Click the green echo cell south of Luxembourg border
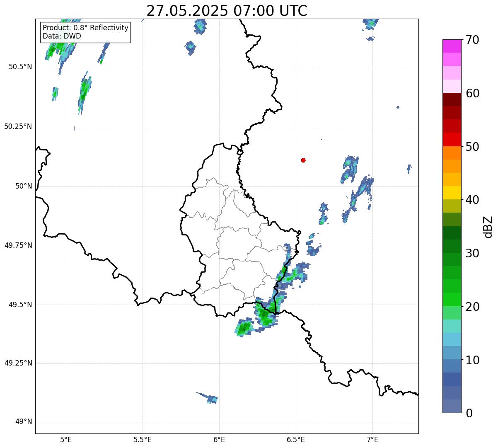498x448 pixels. click(244, 327)
